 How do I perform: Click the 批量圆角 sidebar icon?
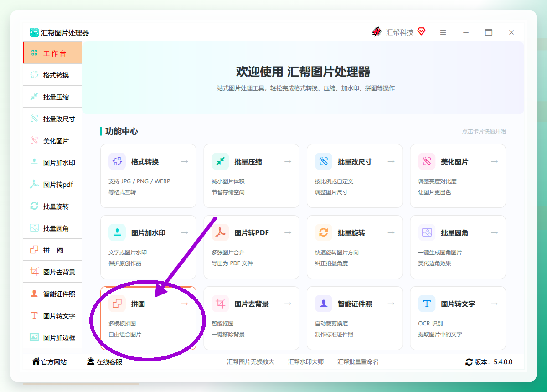[x=34, y=228]
